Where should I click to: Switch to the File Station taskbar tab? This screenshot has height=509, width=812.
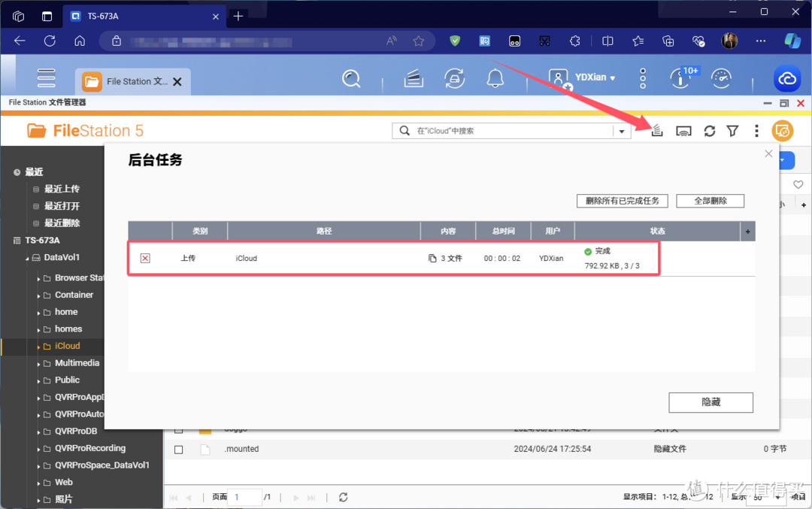pyautogui.click(x=133, y=81)
